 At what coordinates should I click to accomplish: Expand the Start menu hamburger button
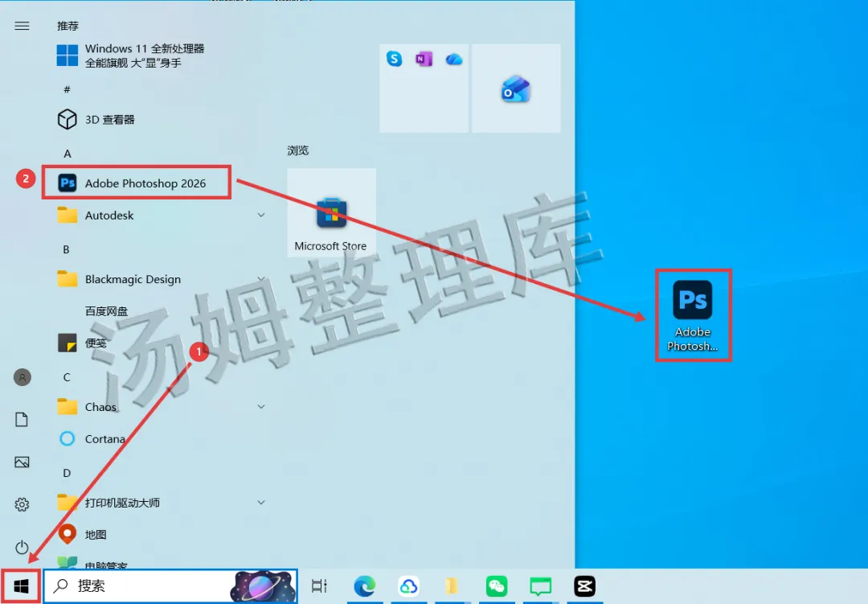(x=23, y=26)
